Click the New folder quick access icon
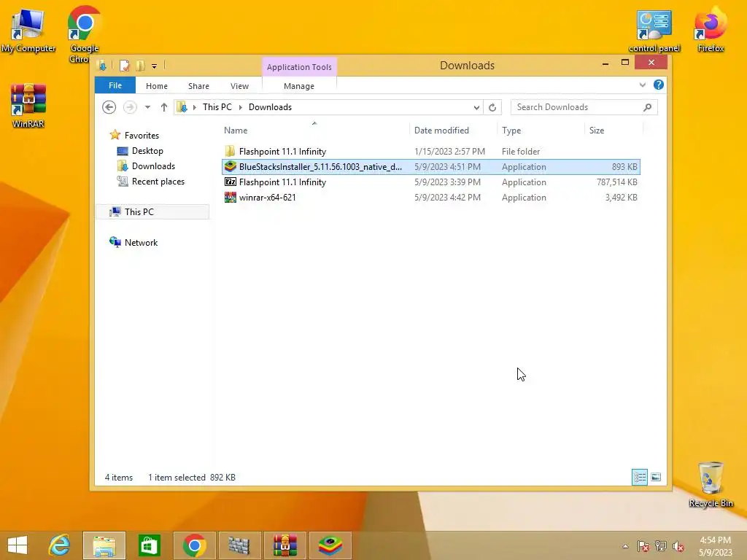Viewport: 747px width, 560px height. [140, 66]
